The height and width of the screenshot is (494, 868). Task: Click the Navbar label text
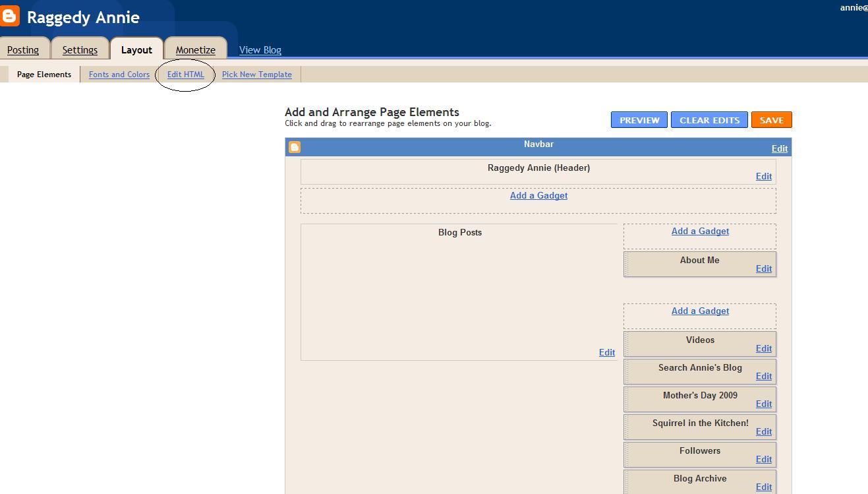538,144
